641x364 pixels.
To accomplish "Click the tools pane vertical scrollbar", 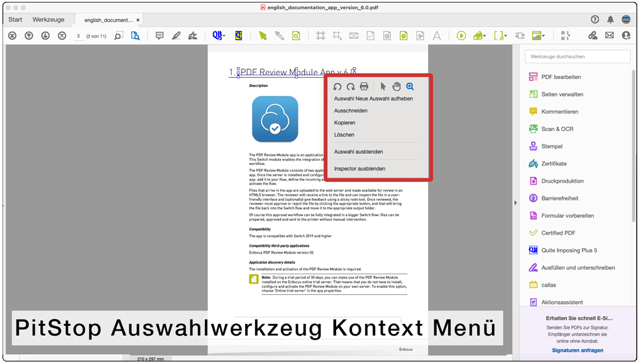I will pyautogui.click(x=633, y=147).
